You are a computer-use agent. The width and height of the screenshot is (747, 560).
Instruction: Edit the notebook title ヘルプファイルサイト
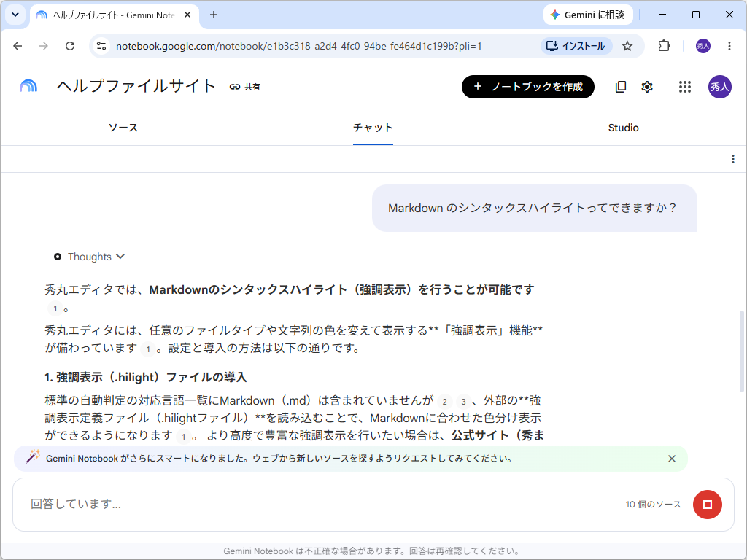point(136,86)
